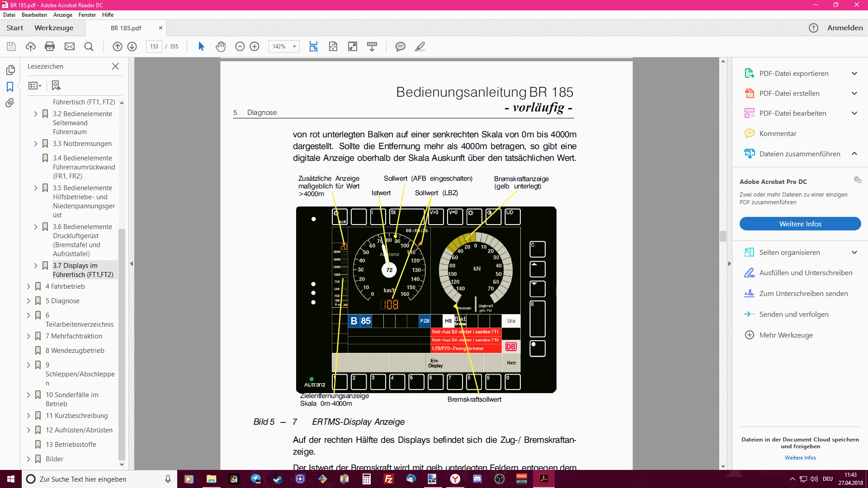This screenshot has width=868, height=488.
Task: Click the add new bookmark icon
Action: (56, 85)
